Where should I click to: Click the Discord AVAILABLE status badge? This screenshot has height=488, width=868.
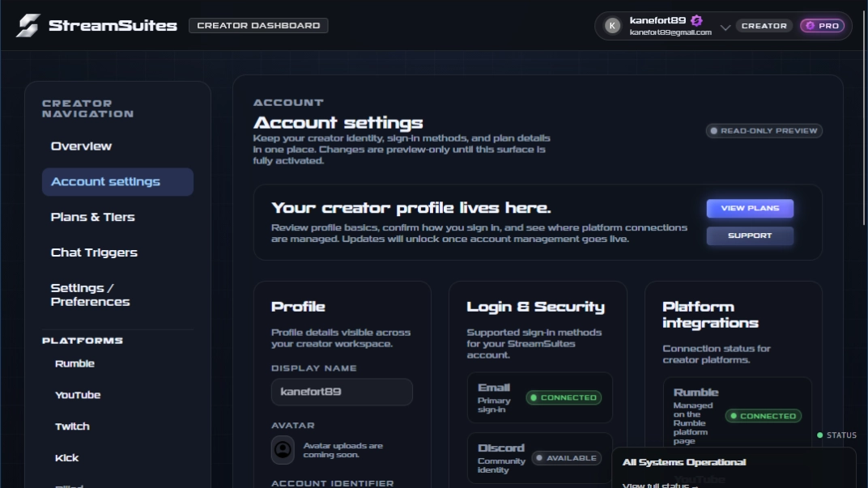tap(566, 458)
